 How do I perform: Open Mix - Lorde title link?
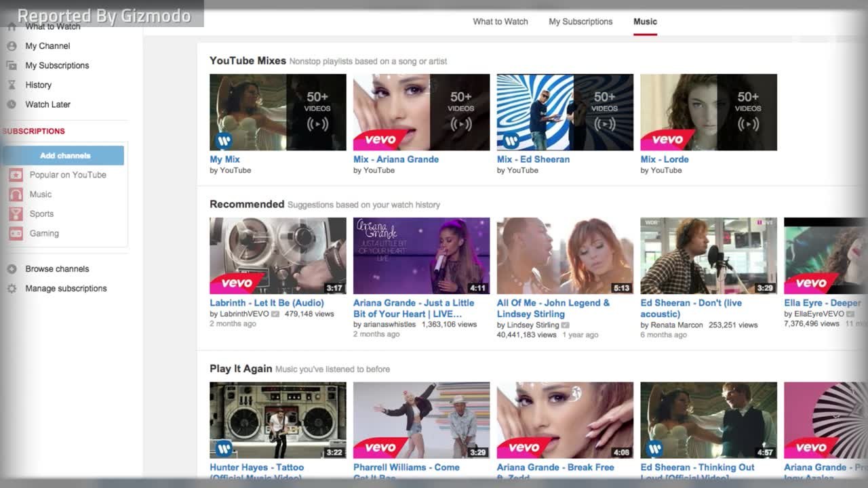click(665, 159)
